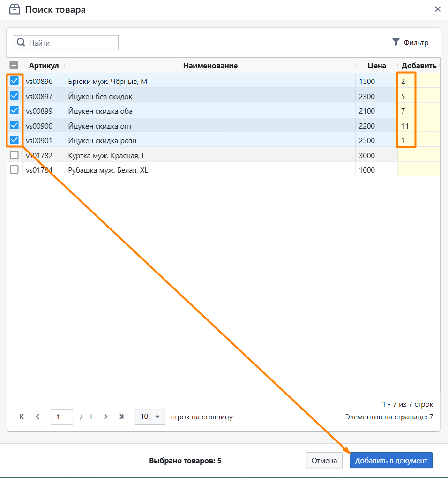
Task: Go to the next page arrow
Action: click(106, 417)
